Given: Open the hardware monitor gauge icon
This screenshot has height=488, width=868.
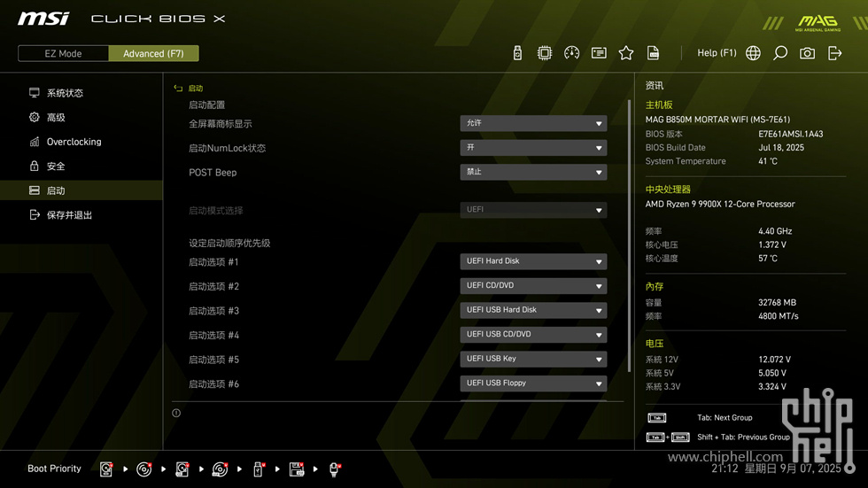Looking at the screenshot, I should pyautogui.click(x=571, y=53).
